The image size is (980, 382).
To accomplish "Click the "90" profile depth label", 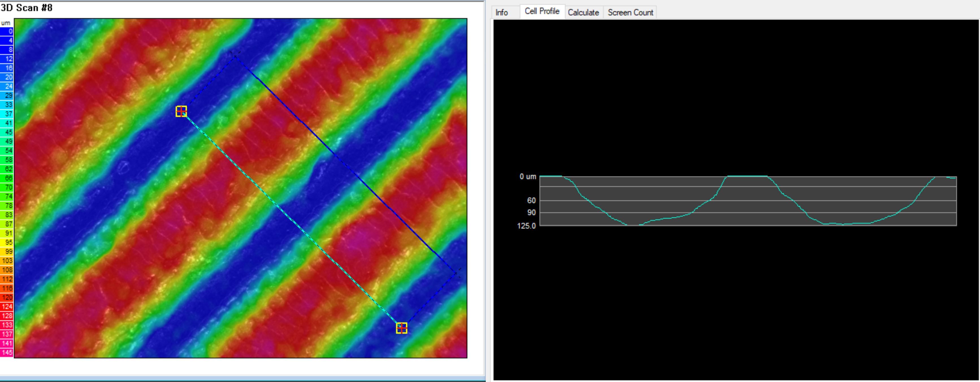I will coord(531,213).
